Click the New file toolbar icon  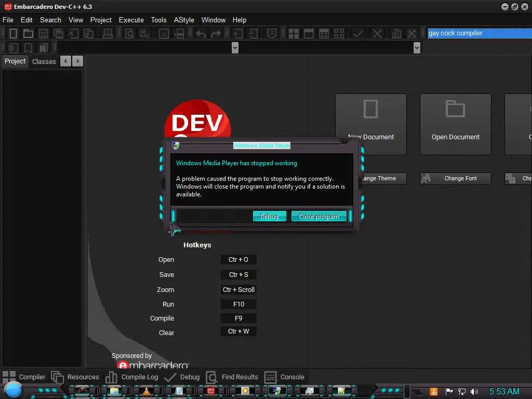click(x=13, y=33)
